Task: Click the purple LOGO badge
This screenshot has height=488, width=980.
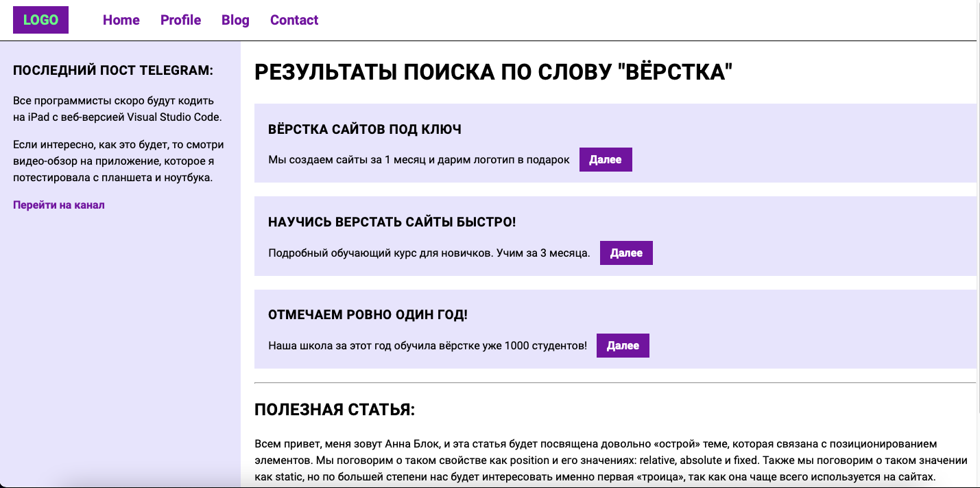Action: 40,20
